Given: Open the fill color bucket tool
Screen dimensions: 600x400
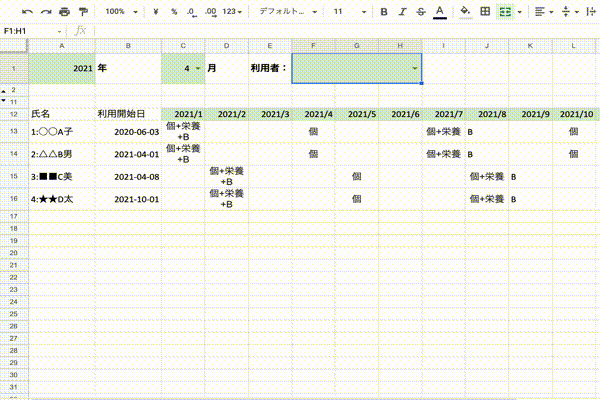Looking at the screenshot, I should [465, 11].
